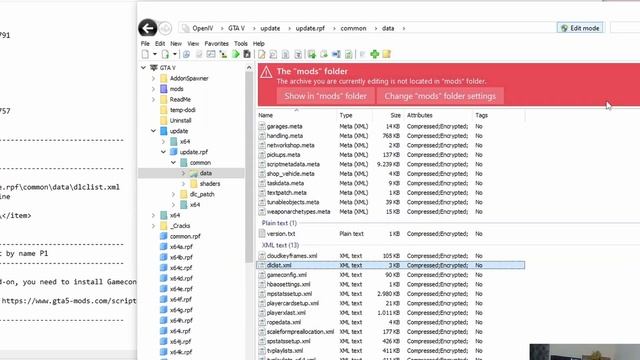Select weaponarchetypes.meta in file list
This screenshot has height=360, width=640.
[x=298, y=212]
